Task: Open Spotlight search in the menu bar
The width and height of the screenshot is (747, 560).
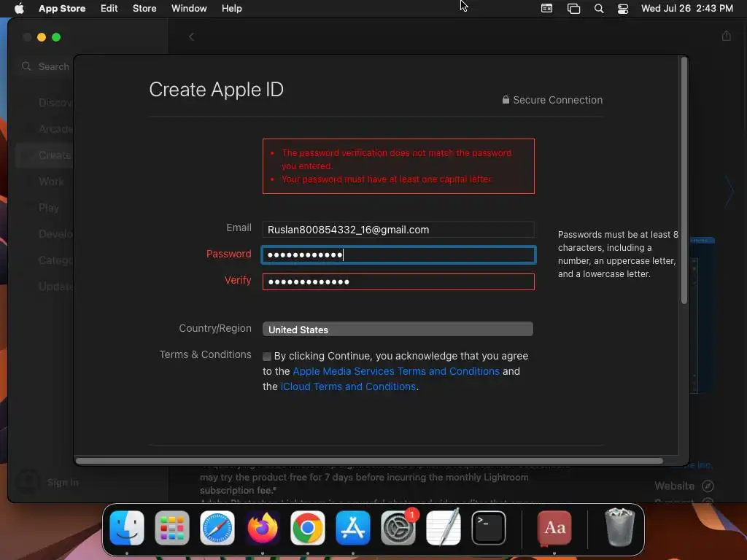Action: [x=599, y=9]
